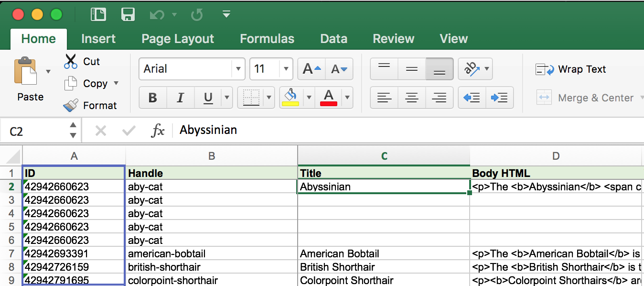This screenshot has height=286, width=644.
Task: Select the cell containing American Bobtail title
Action: pyautogui.click(x=383, y=253)
